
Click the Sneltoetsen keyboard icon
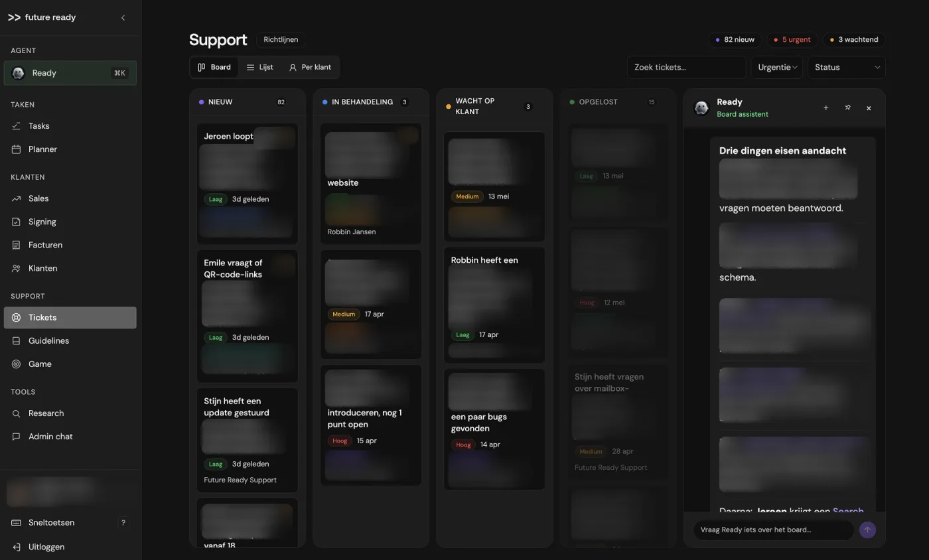[x=17, y=522]
